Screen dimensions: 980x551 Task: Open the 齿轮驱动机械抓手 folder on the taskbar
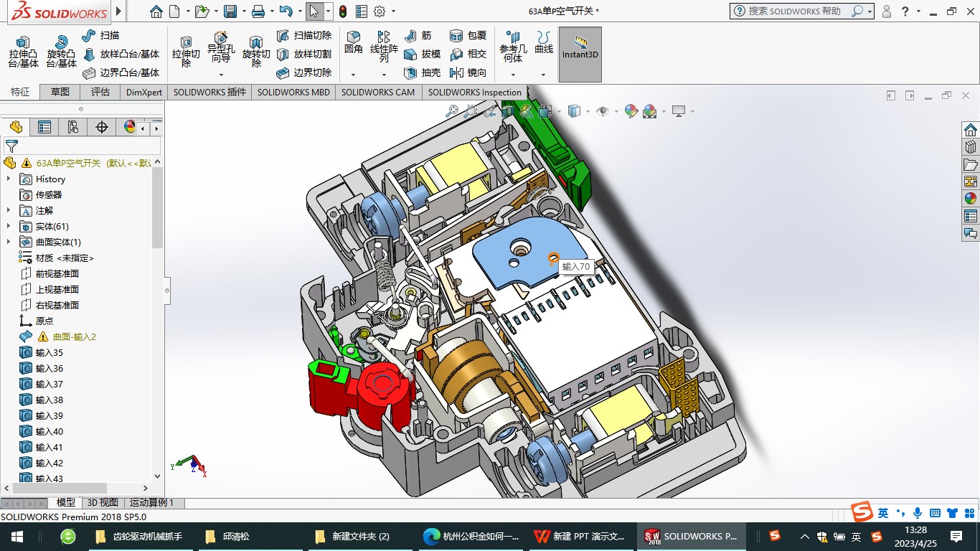coord(140,537)
